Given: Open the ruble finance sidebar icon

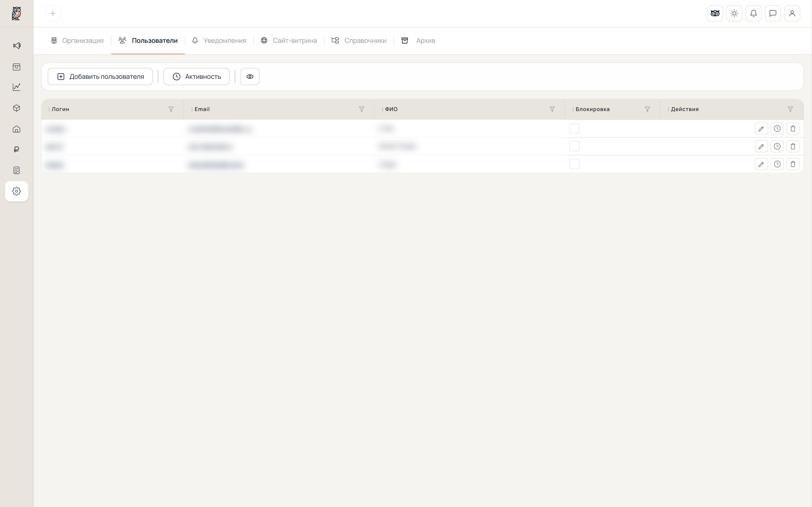Looking at the screenshot, I should pyautogui.click(x=17, y=150).
